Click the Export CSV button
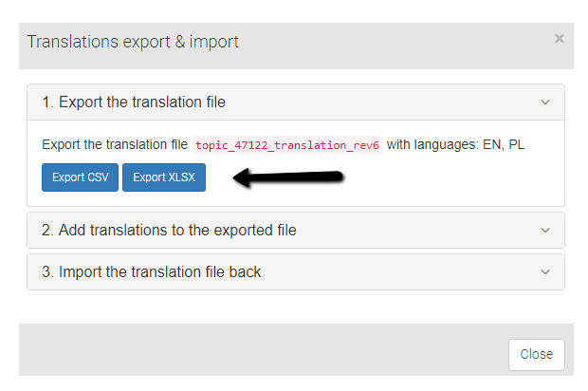Image resolution: width=588 pixels, height=391 pixels. point(80,177)
